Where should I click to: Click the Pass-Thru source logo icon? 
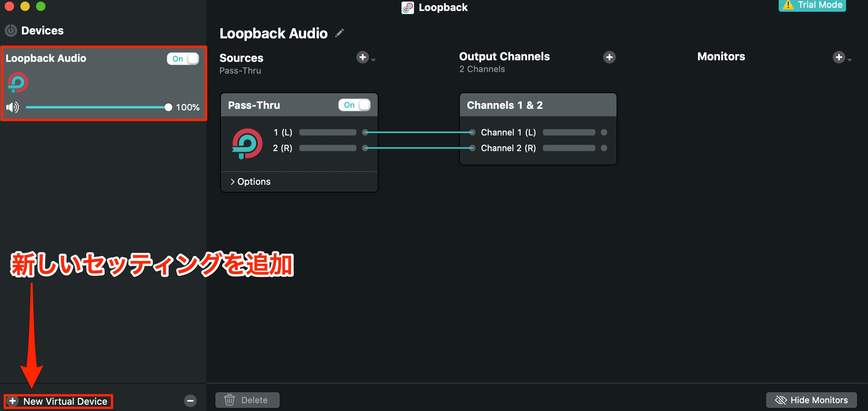(247, 144)
